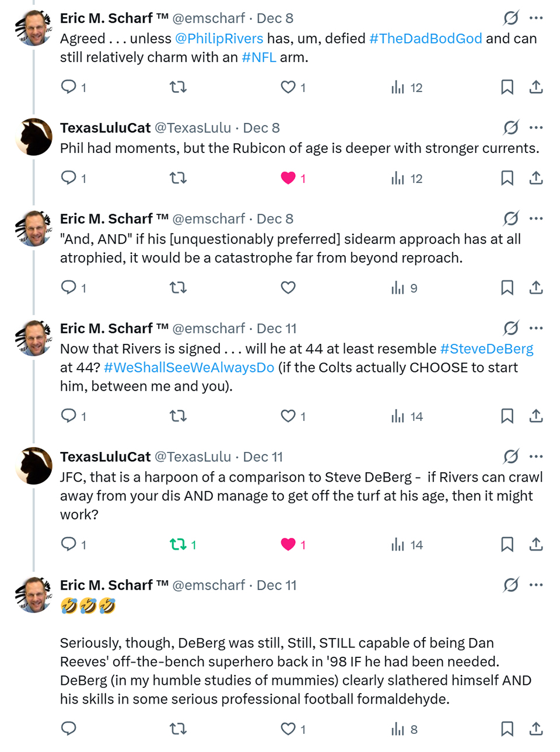
Task: Open the #SteveDeBerg hashtag
Action: tap(487, 349)
